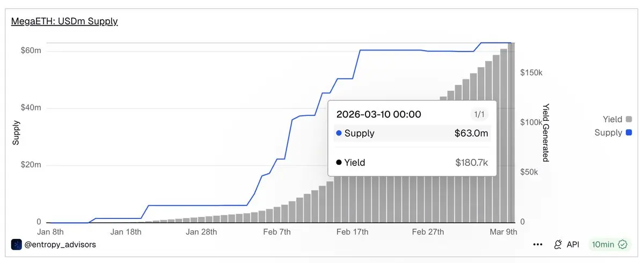Click the blue Supply dot in tooltip
The width and height of the screenshot is (644, 263).
coord(339,134)
